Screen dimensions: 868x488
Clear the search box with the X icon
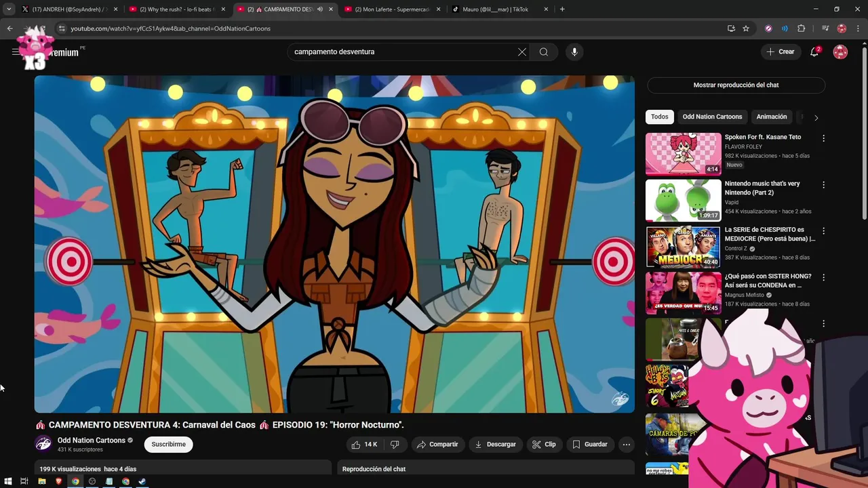click(x=522, y=52)
